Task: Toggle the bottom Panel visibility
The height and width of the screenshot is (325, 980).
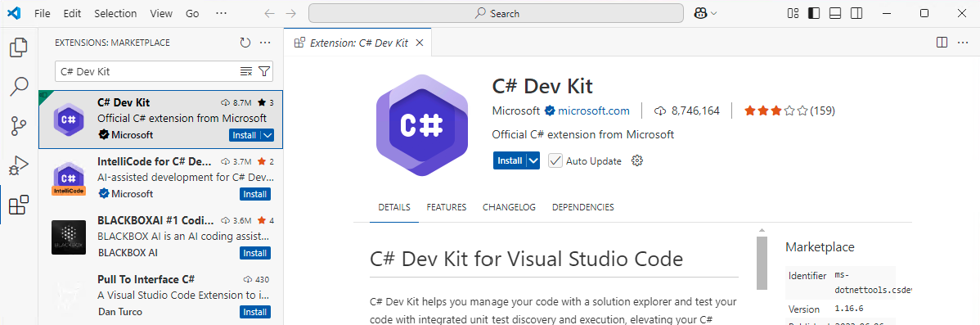Action: [x=836, y=13]
